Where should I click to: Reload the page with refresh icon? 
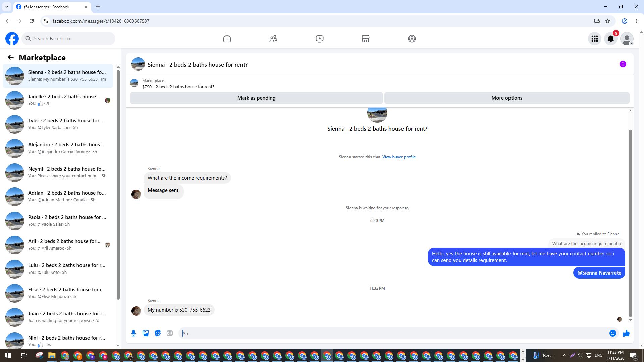click(x=32, y=21)
